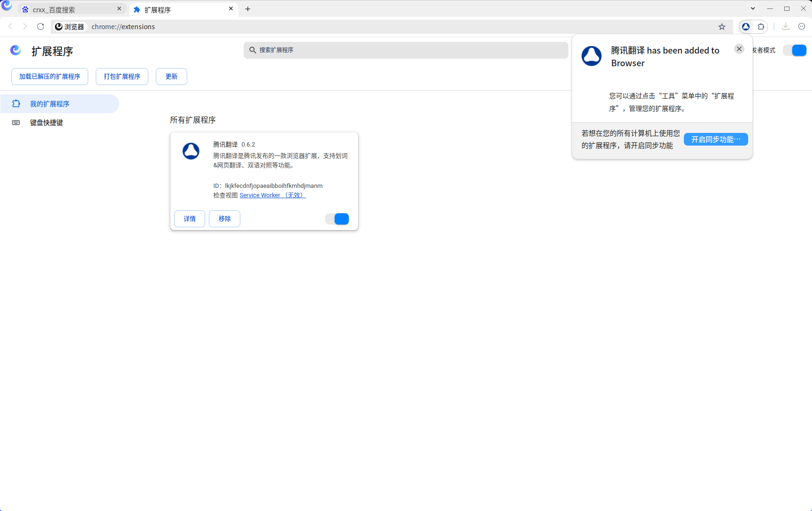Reload the current page
Image resolution: width=812 pixels, height=511 pixels.
(x=40, y=27)
